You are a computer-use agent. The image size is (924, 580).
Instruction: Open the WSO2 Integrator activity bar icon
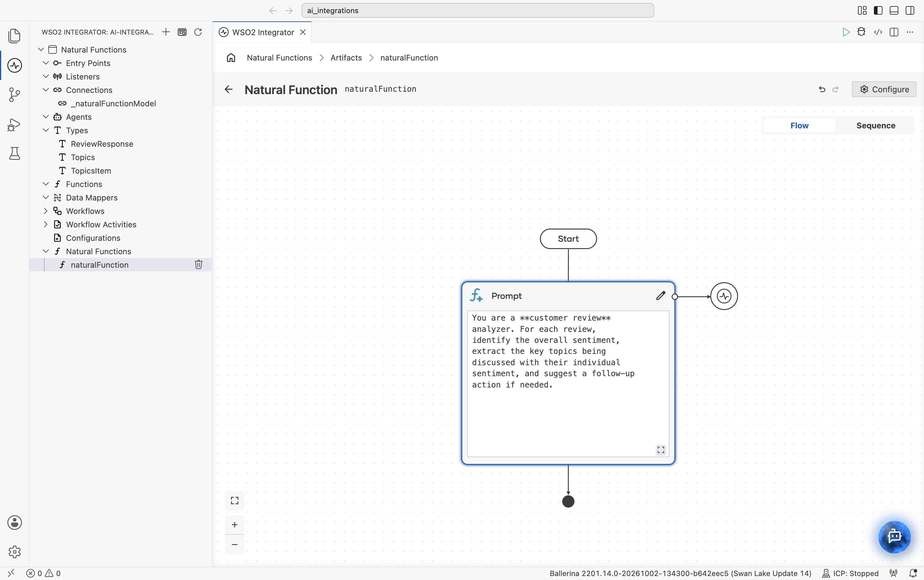[x=15, y=65]
